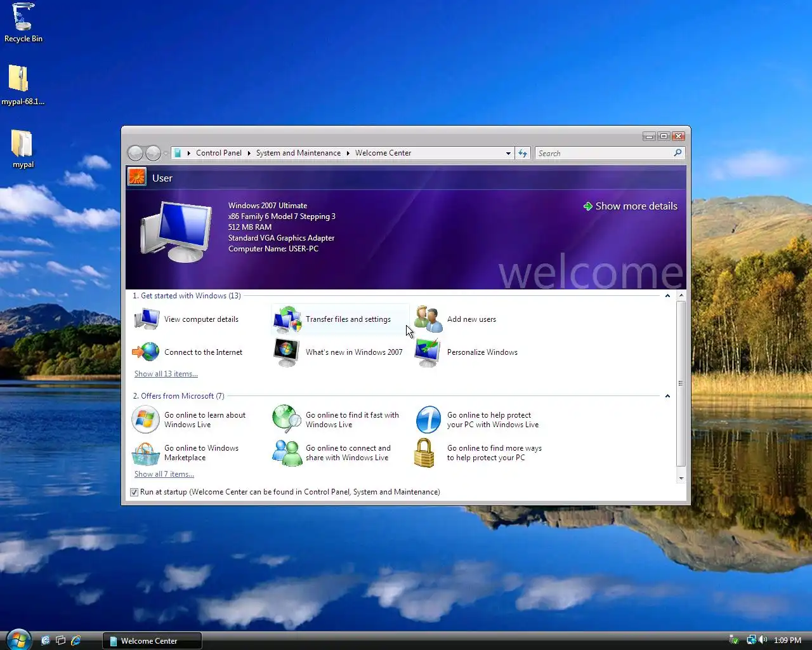Viewport: 812px width, 650px height.
Task: Select the Recycle Bin desktop icon
Action: [x=23, y=23]
